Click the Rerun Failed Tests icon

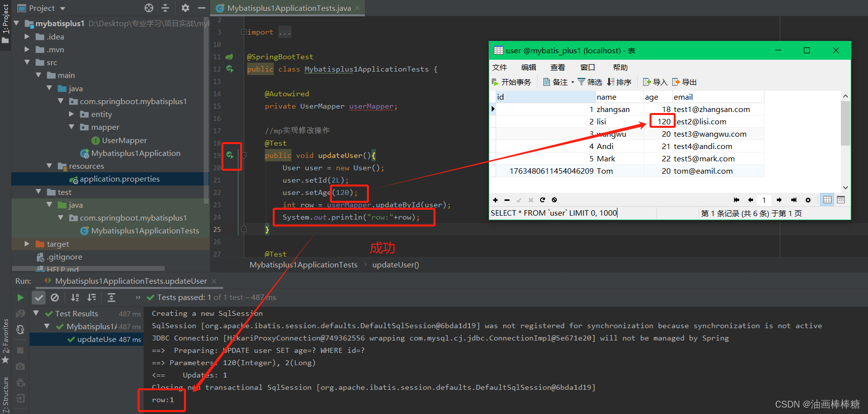tap(20, 314)
